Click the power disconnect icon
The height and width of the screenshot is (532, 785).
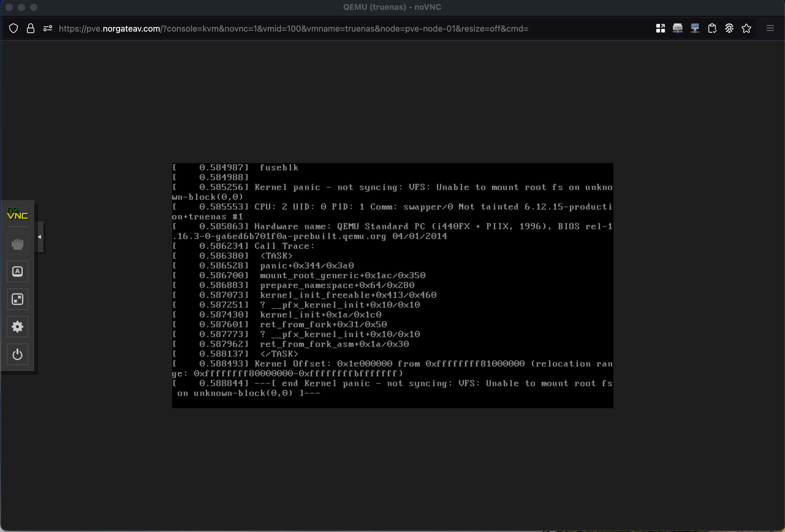tap(17, 354)
